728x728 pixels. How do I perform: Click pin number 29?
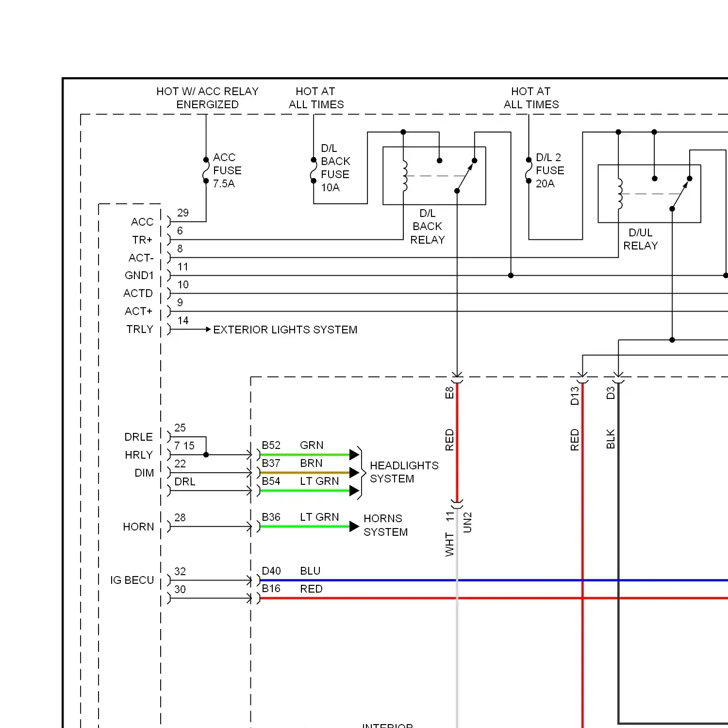pyautogui.click(x=183, y=213)
